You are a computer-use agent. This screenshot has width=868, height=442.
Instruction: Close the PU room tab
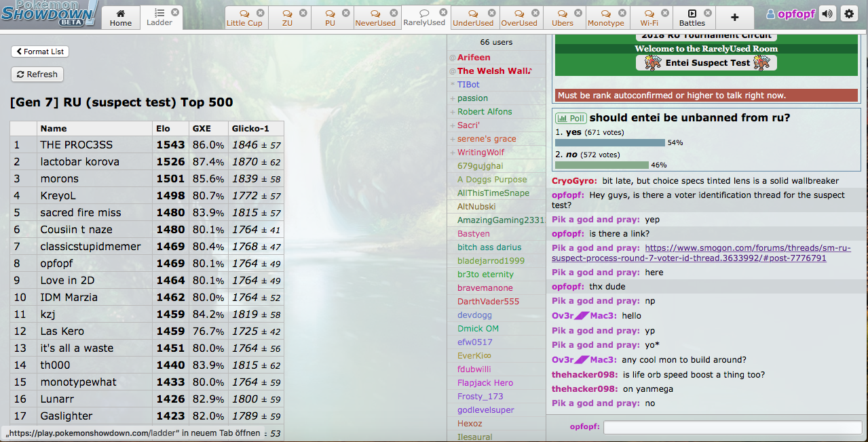(x=347, y=12)
